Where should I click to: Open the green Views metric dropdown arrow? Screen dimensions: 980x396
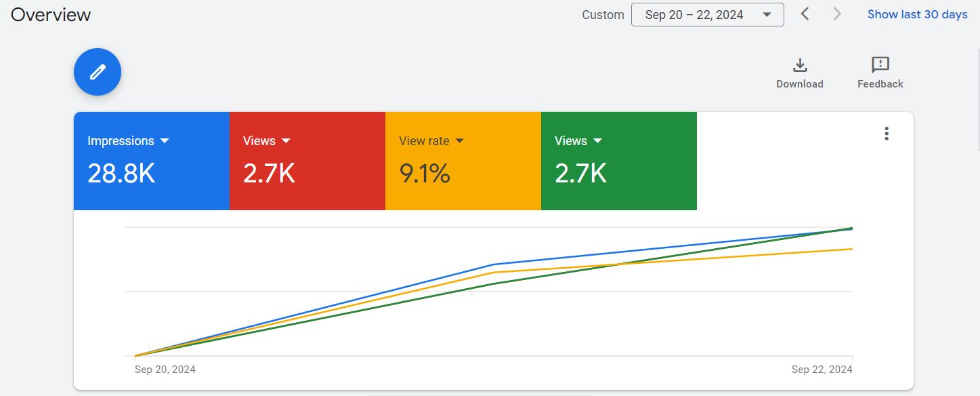click(597, 141)
